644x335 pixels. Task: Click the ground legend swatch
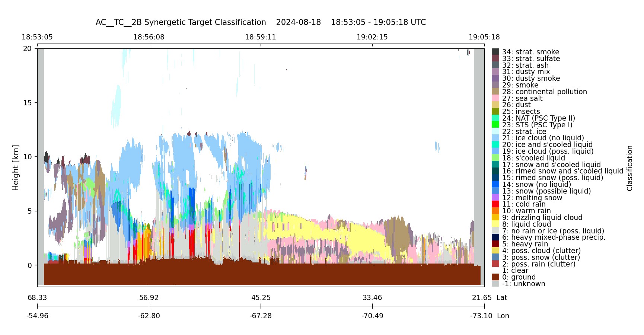click(x=495, y=277)
